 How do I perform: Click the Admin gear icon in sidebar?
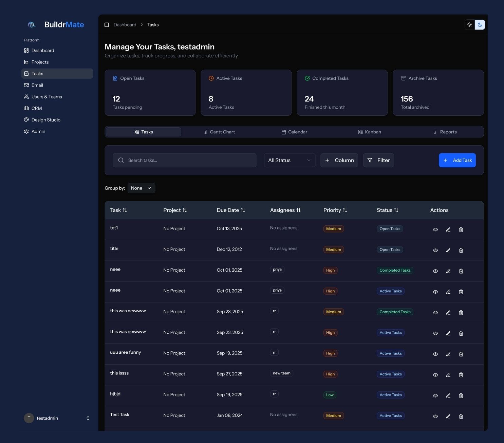click(x=26, y=131)
